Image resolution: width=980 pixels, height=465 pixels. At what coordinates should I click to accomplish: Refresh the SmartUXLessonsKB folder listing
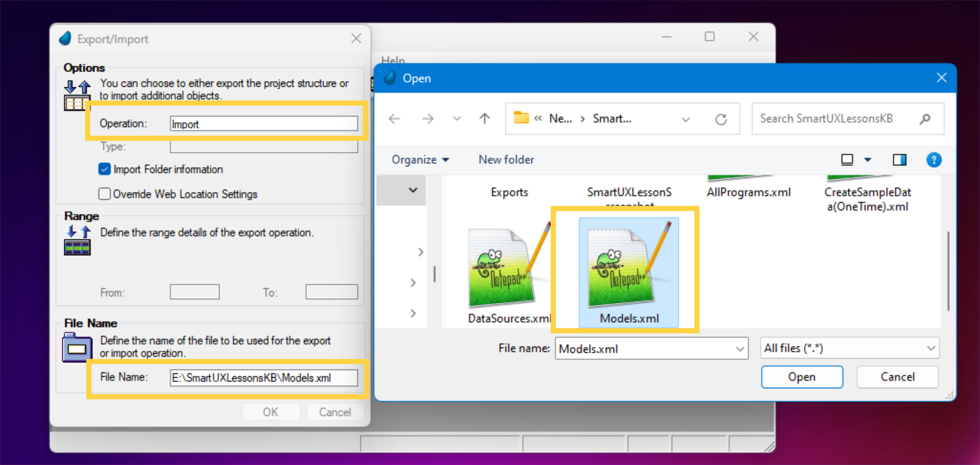pos(721,119)
